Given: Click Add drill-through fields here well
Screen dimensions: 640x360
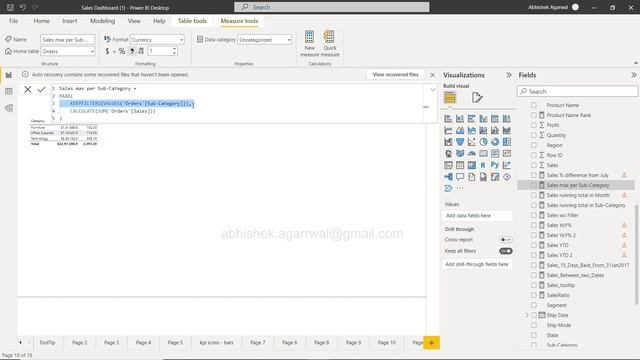Looking at the screenshot, I should click(477, 264).
